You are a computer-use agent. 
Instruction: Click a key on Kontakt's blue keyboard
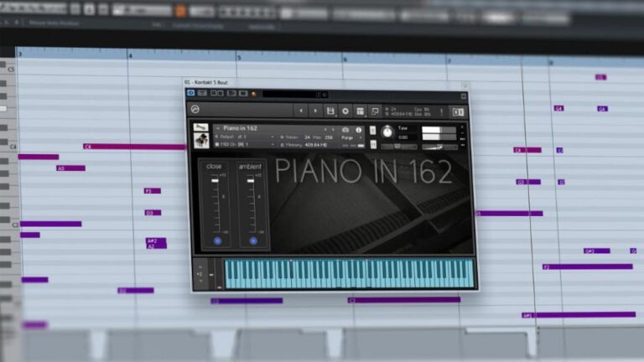350,274
